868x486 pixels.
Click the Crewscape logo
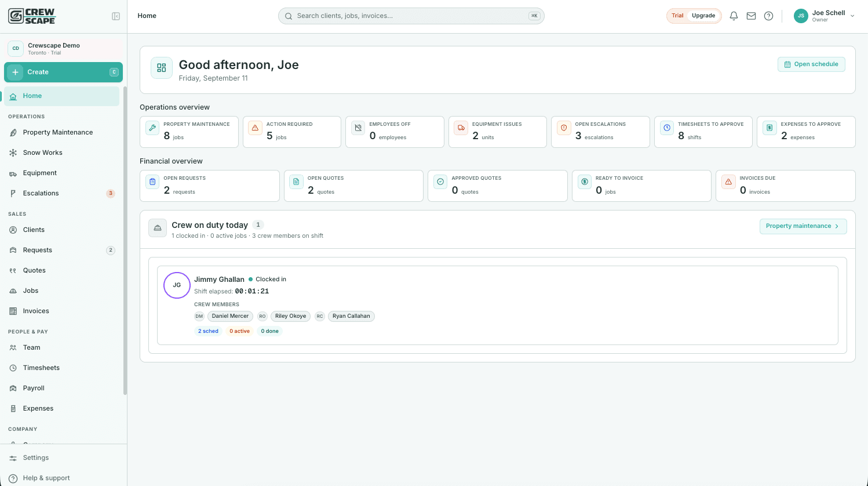pyautogui.click(x=32, y=16)
